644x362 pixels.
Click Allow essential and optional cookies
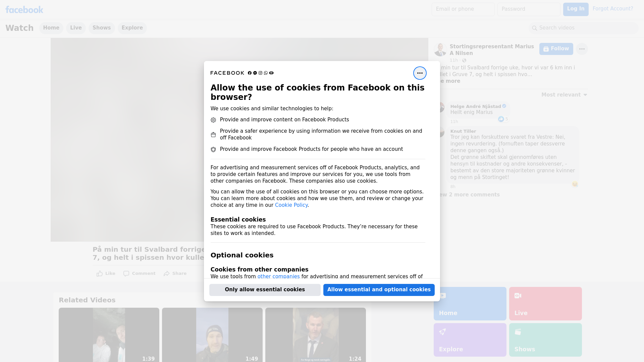379,290
